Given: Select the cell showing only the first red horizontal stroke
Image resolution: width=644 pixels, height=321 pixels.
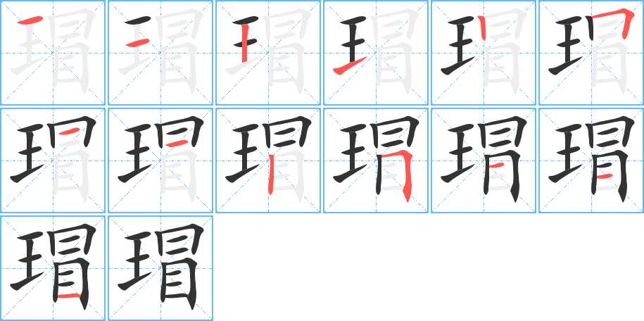Looking at the screenshot, I should click(53, 53).
